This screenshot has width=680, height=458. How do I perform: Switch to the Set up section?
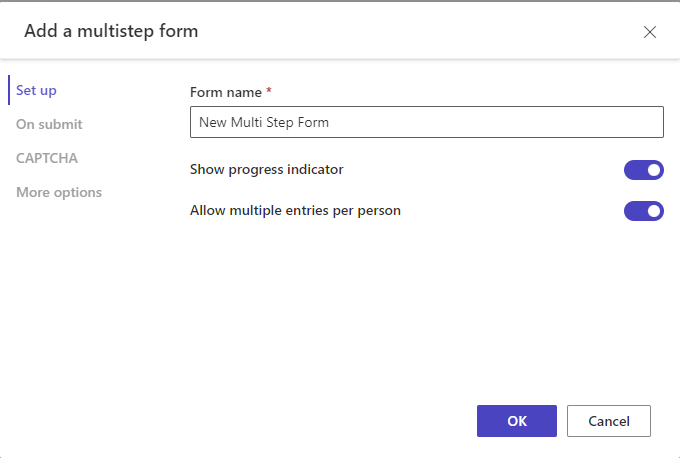pos(36,90)
